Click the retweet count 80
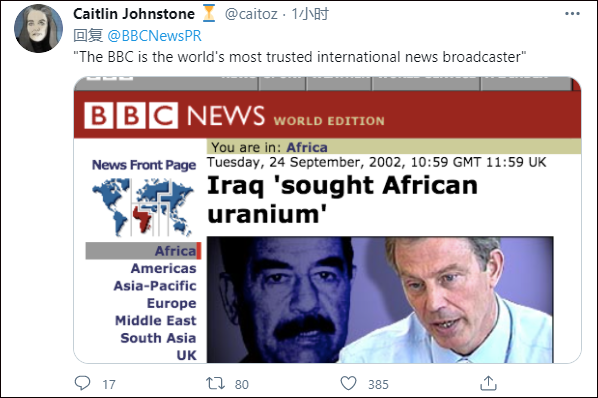Image resolution: width=598 pixels, height=398 pixels. point(242,384)
